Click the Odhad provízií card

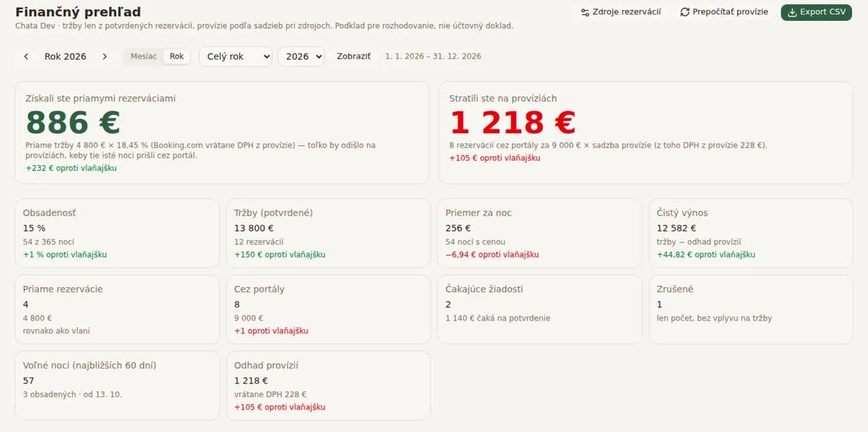[x=328, y=386]
